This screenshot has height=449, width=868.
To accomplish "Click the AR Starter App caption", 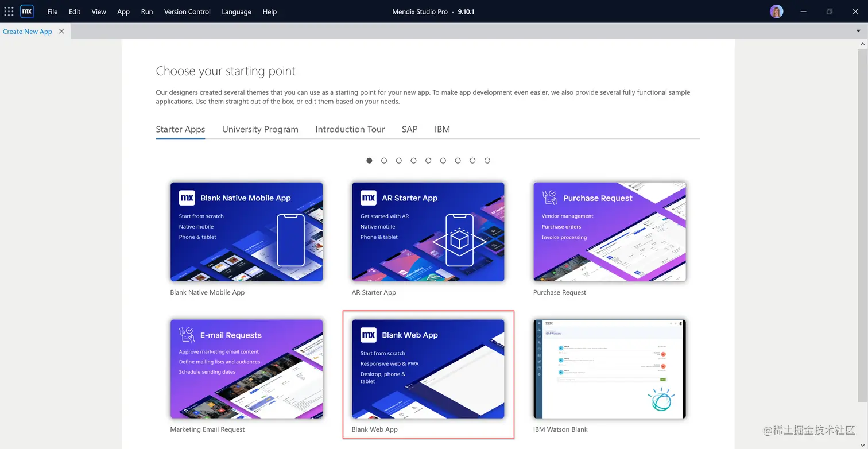I will click(374, 292).
